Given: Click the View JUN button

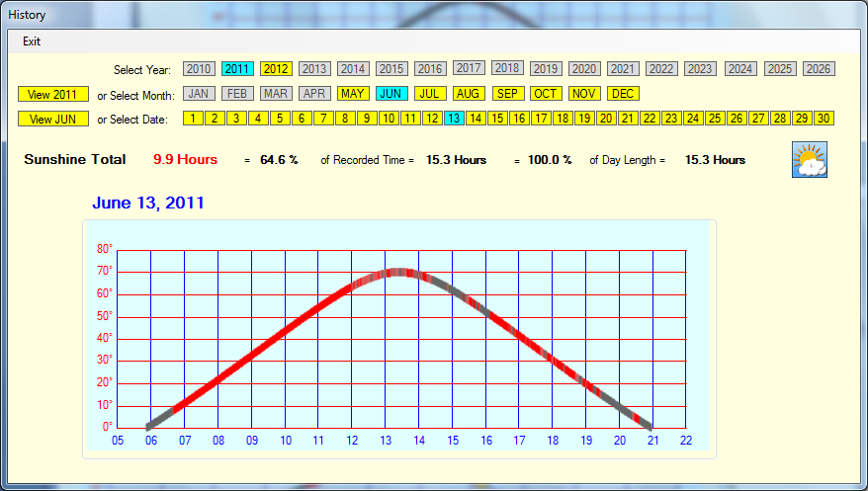Looking at the screenshot, I should tap(53, 119).
